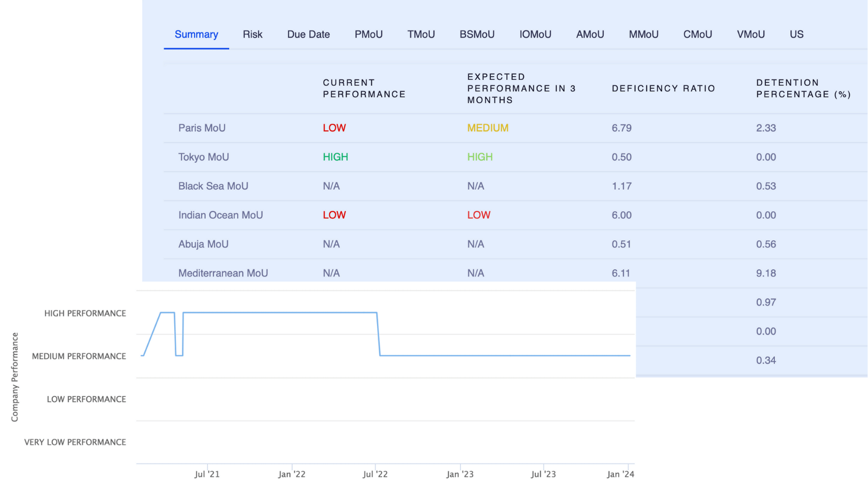This screenshot has width=868, height=488.
Task: Open the Black Sea MoU entry
Action: click(213, 186)
